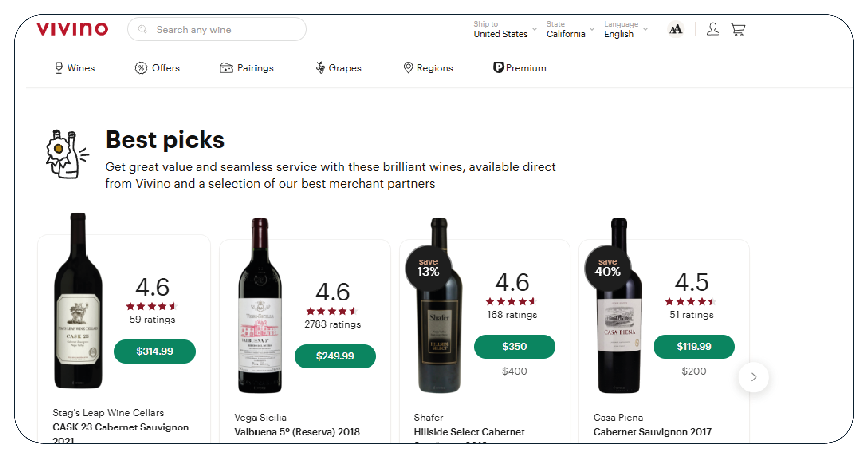Screen dimensions: 868x458
Task: Expand the State California dropdown
Action: point(570,29)
